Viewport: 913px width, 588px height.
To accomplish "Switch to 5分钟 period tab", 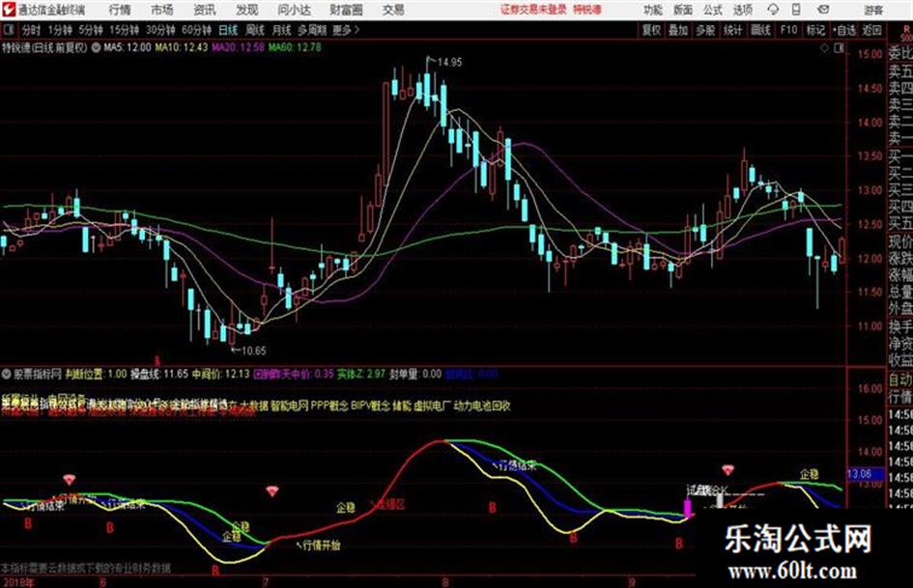I will tap(90, 30).
